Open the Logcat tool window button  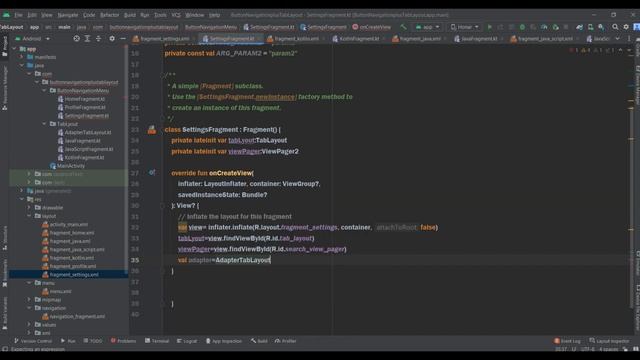pos(187,341)
